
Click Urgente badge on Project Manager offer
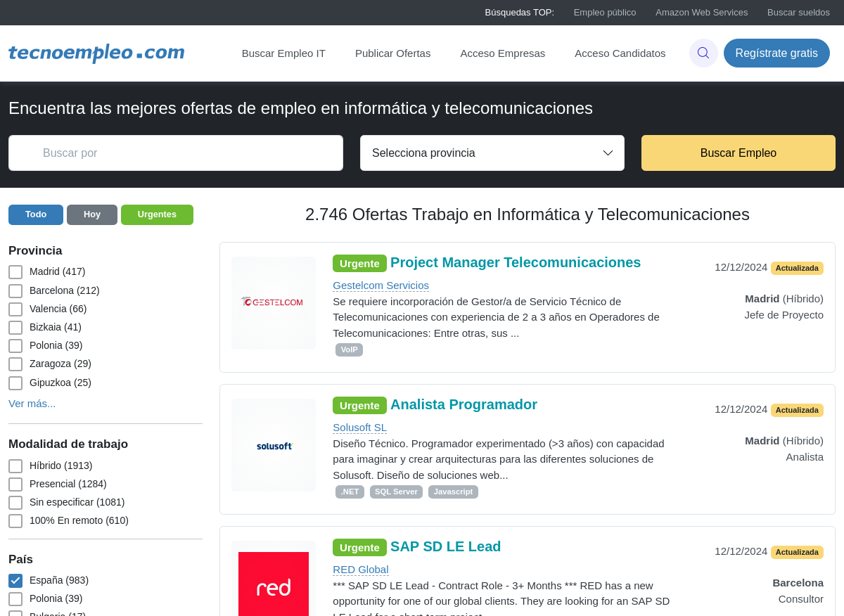coord(359,264)
